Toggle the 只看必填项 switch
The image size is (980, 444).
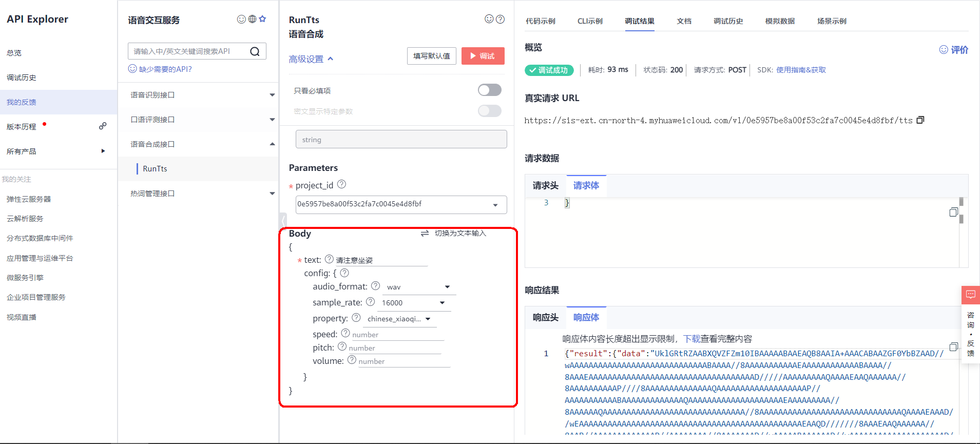(x=490, y=90)
